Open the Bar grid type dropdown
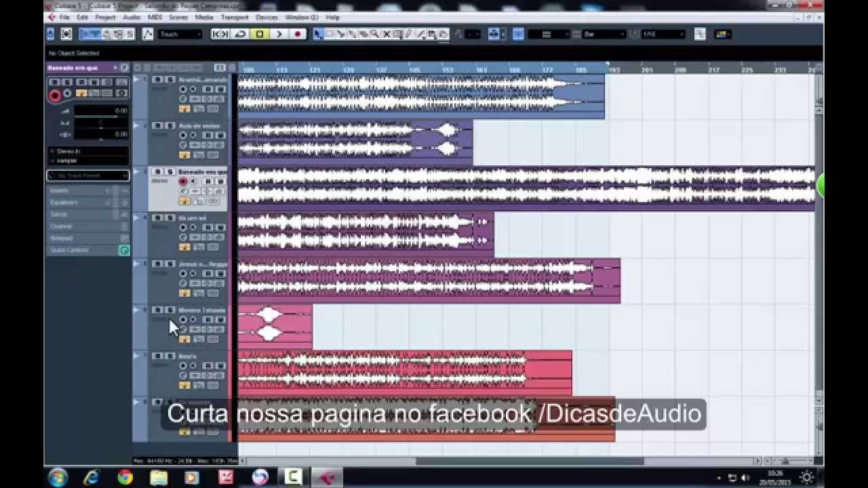 tap(604, 34)
